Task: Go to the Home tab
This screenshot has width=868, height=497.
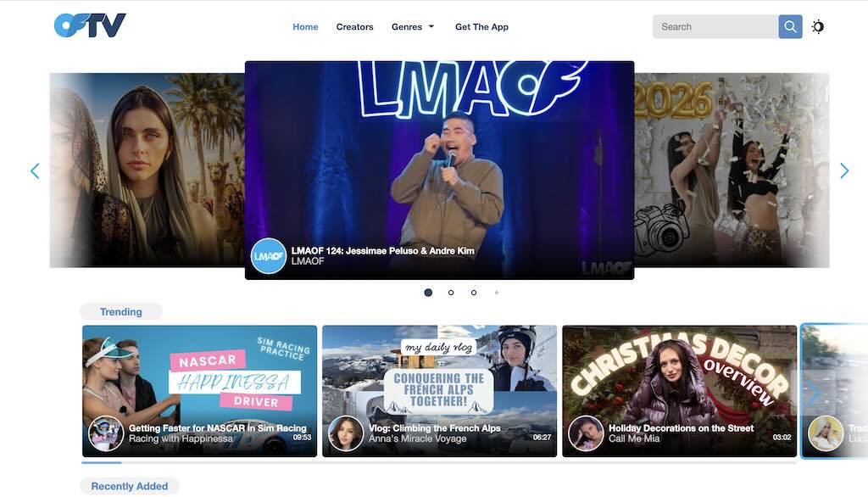Action: tap(305, 27)
